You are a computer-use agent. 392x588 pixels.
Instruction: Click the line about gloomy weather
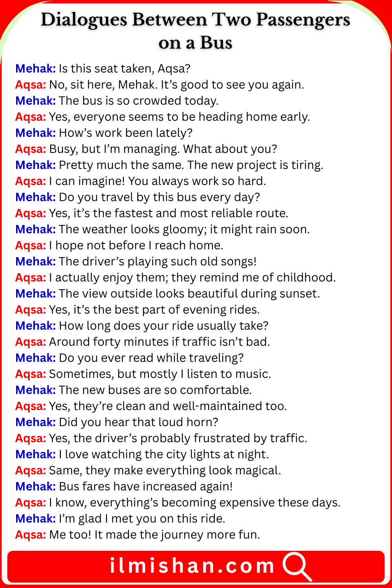(x=184, y=229)
